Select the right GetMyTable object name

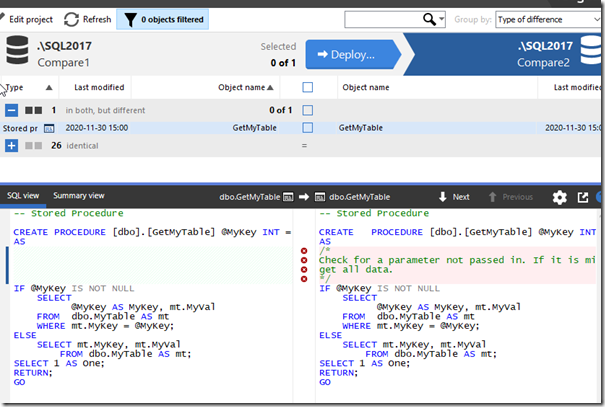[360, 128]
